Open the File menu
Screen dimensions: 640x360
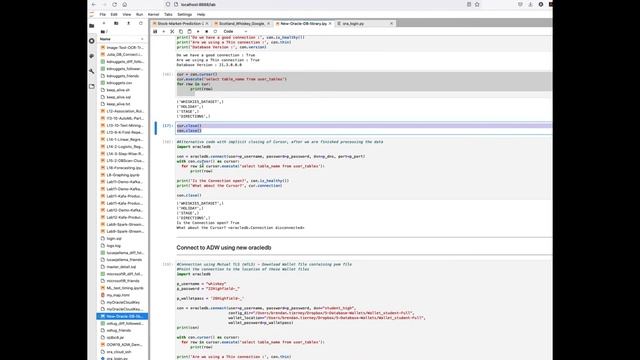(102, 14)
